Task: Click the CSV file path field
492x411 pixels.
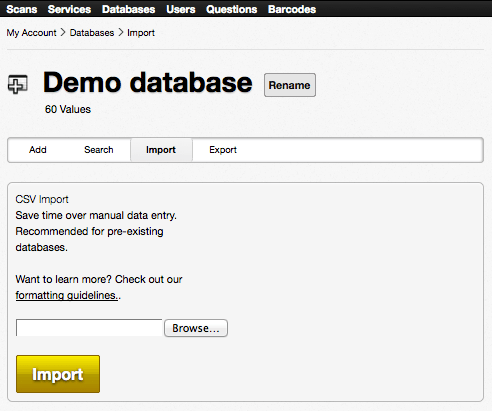Action: click(x=89, y=328)
